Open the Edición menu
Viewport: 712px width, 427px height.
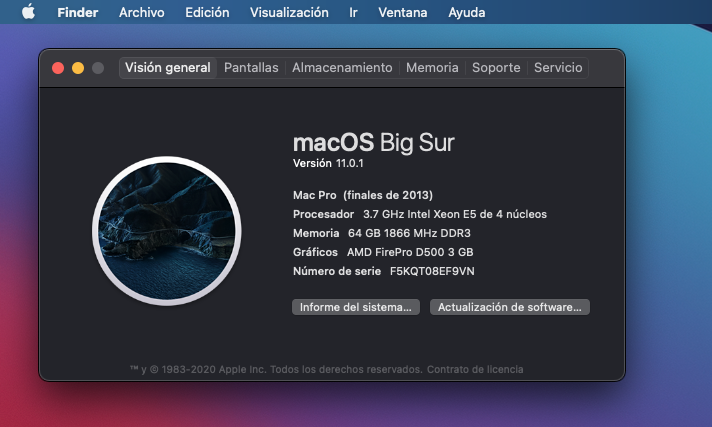[x=207, y=12]
